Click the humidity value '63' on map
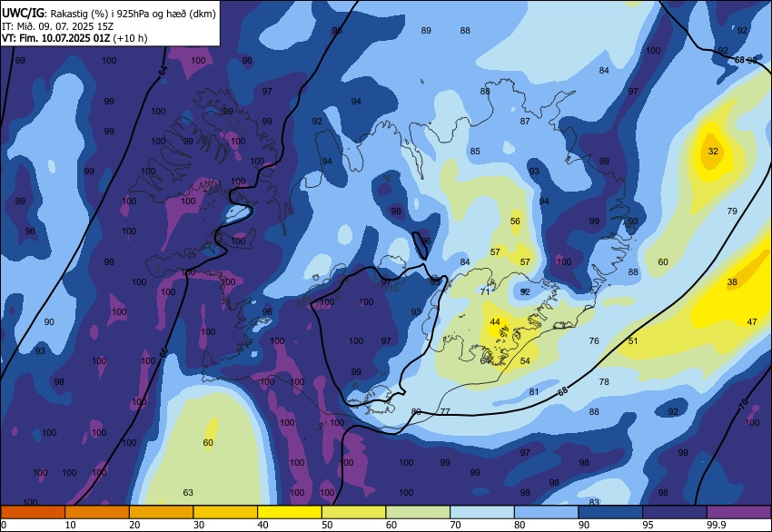 click(x=188, y=493)
